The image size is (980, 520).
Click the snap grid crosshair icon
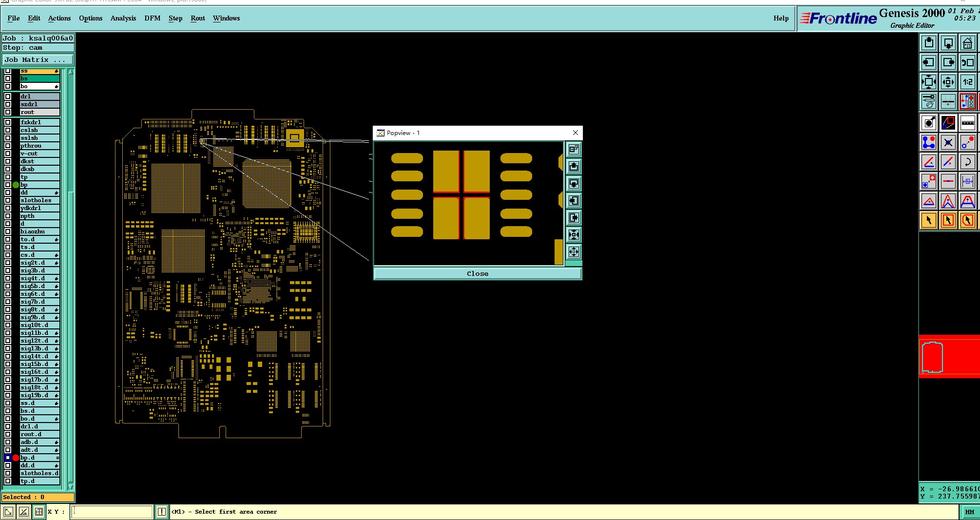(948, 101)
